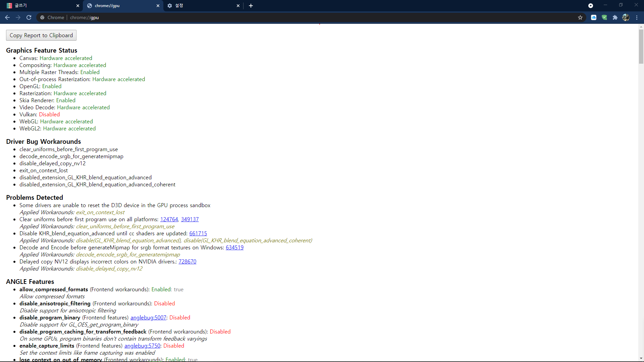Open Chrome three-dot menu

637,17
